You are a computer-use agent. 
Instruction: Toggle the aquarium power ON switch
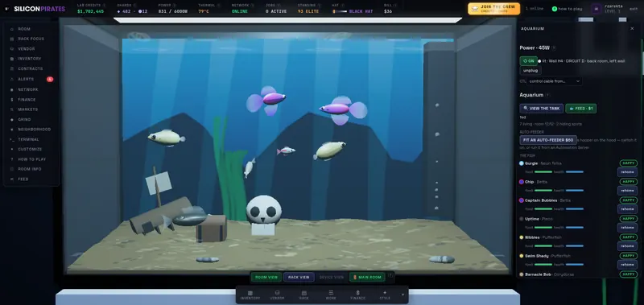pos(529,60)
